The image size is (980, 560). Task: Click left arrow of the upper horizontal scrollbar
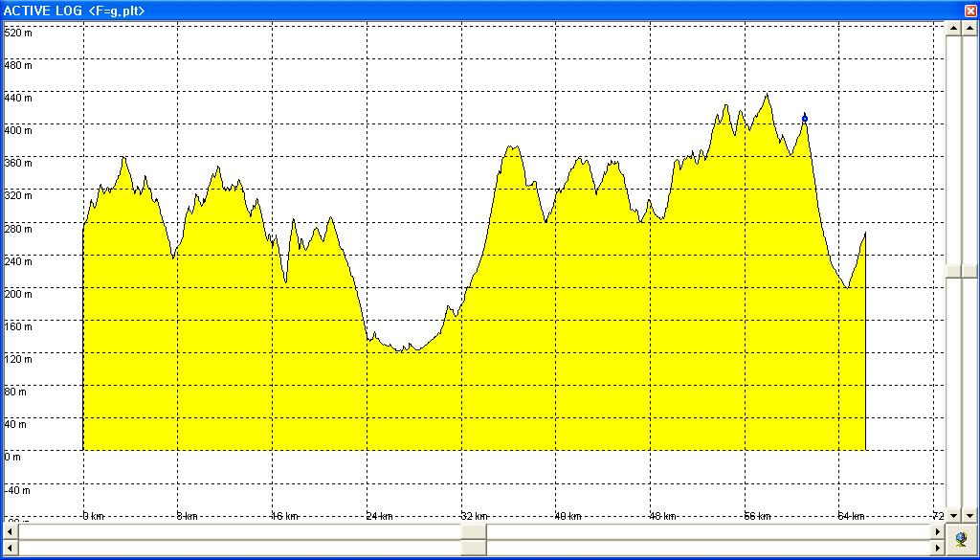point(11,531)
